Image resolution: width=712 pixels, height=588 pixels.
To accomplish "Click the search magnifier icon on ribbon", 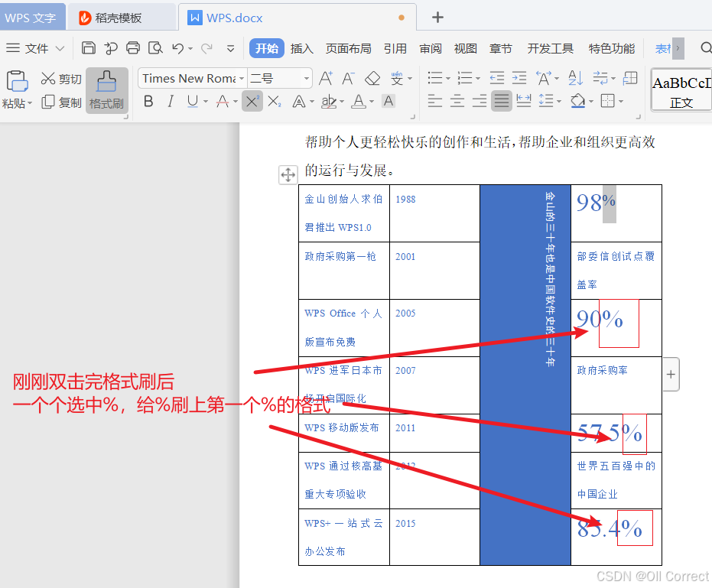I will pyautogui.click(x=706, y=47).
